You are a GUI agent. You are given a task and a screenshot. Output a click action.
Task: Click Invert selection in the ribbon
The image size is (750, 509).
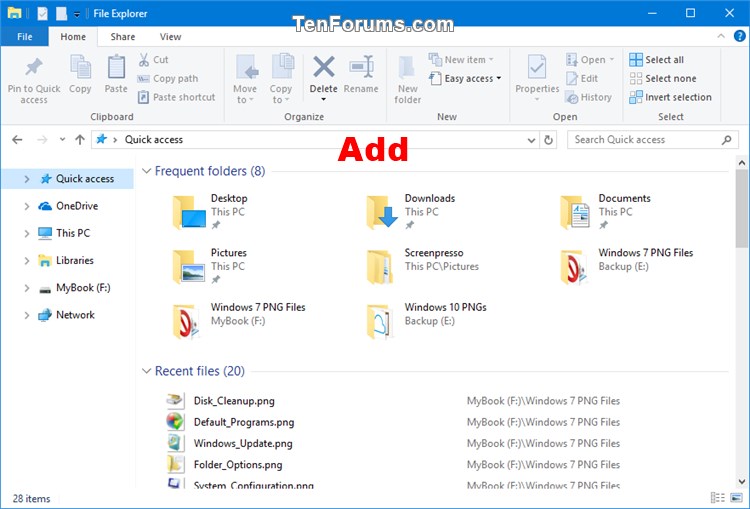pos(671,97)
